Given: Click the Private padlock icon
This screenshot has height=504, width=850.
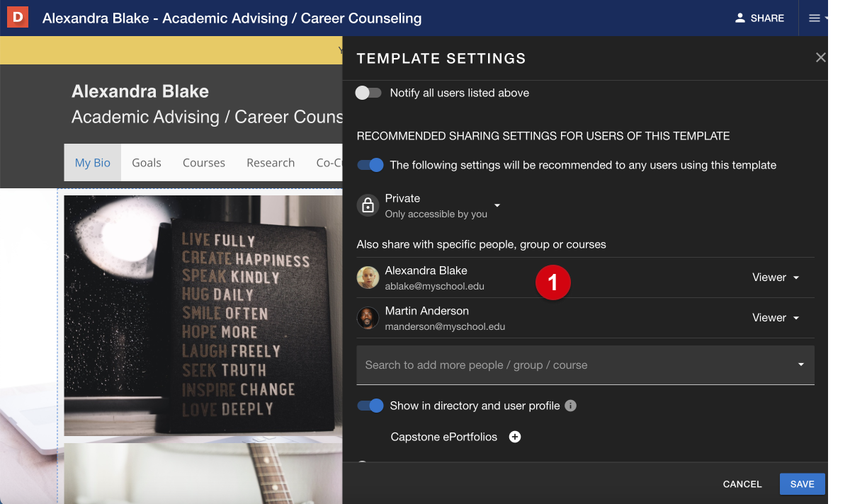Looking at the screenshot, I should 368,205.
